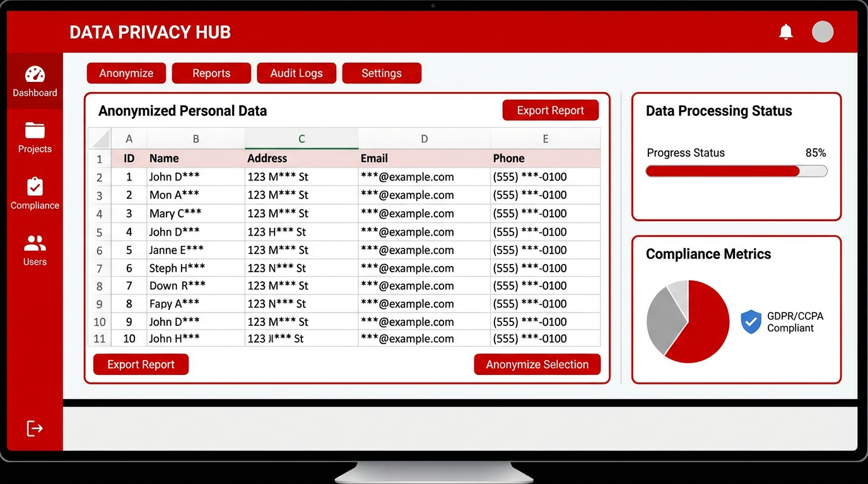Open the Settings tab
The width and height of the screenshot is (868, 484).
click(382, 73)
